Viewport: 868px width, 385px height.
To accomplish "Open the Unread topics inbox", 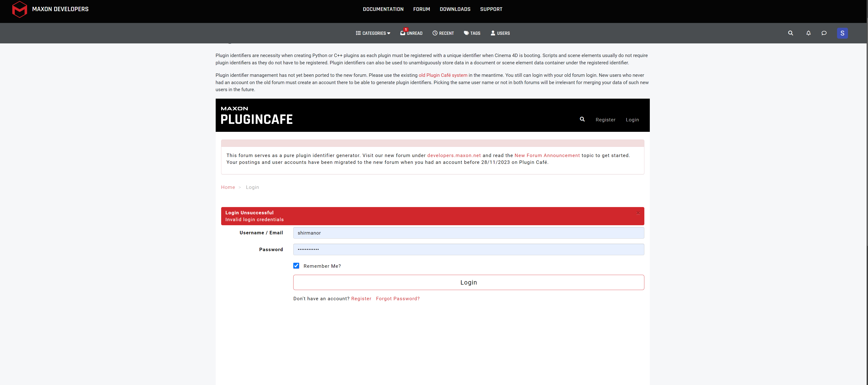I will click(411, 33).
